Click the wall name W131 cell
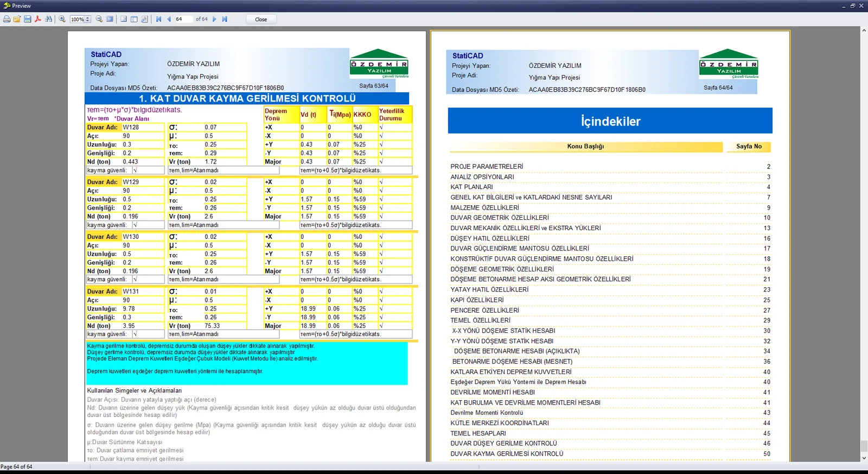 tap(143, 292)
